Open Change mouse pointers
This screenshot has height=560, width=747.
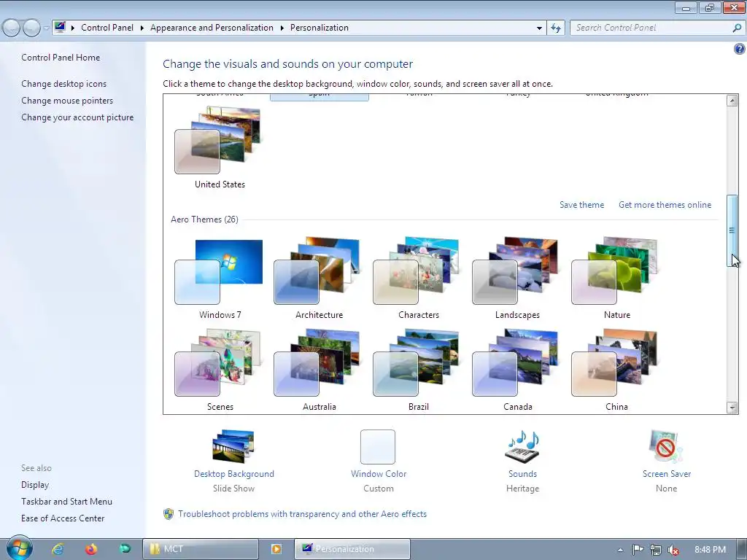point(67,101)
